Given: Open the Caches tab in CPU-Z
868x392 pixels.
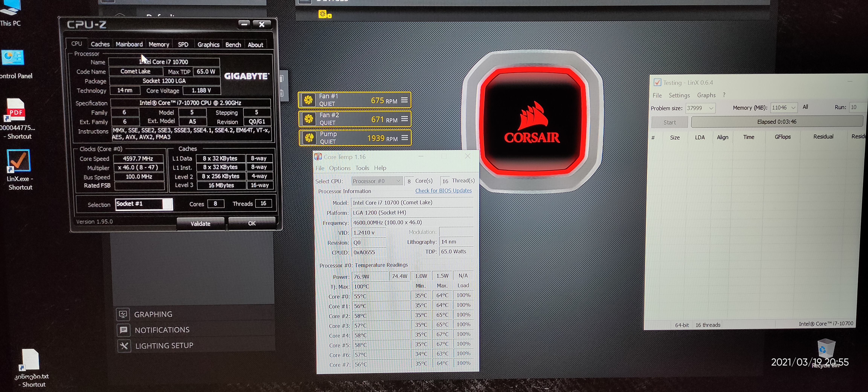Looking at the screenshot, I should coord(100,44).
